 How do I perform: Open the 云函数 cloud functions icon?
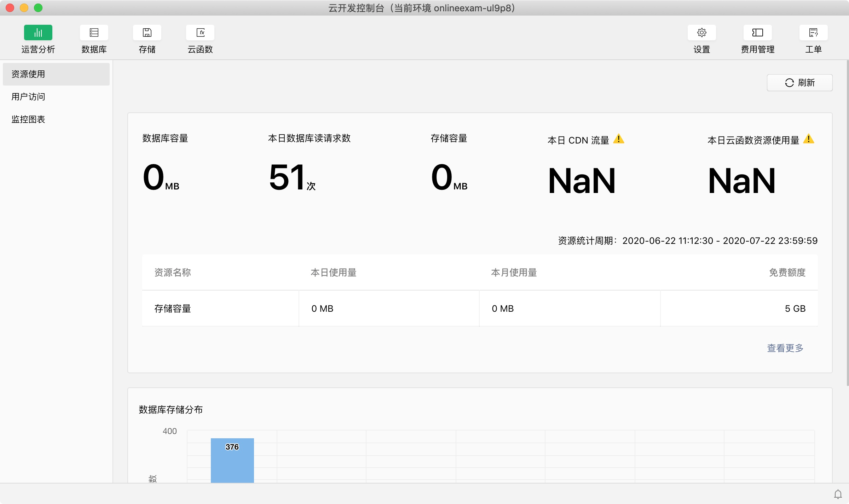(x=200, y=33)
